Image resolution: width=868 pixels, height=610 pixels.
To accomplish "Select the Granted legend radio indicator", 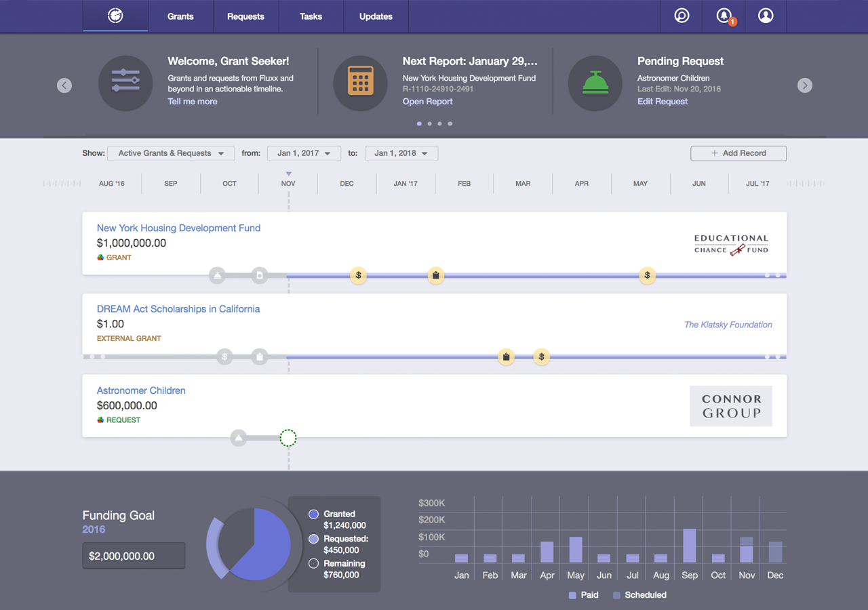I will (313, 514).
